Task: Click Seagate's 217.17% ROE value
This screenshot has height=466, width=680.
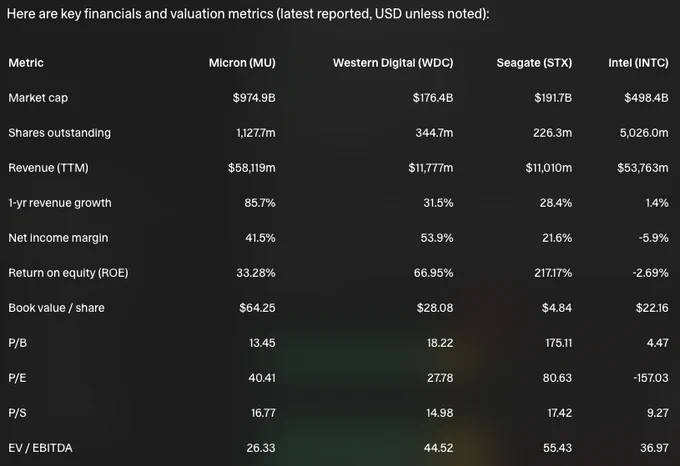Action: pyautogui.click(x=553, y=273)
